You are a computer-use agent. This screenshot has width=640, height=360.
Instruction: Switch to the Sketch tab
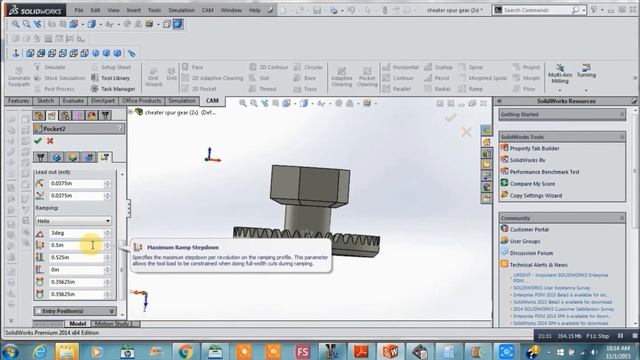pyautogui.click(x=45, y=101)
